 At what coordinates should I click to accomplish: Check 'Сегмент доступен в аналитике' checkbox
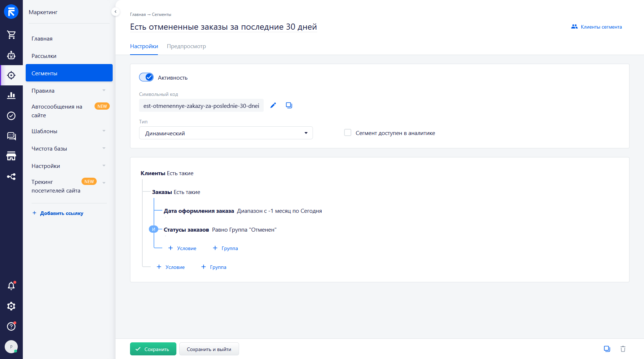click(348, 132)
